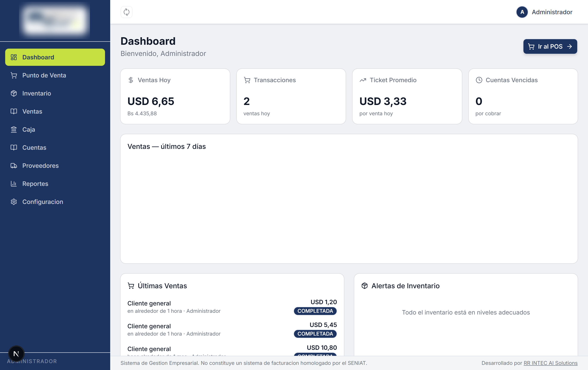Click 'Todo el inventario está en niveles adecuados'
Image resolution: width=588 pixels, height=370 pixels.
pos(466,312)
